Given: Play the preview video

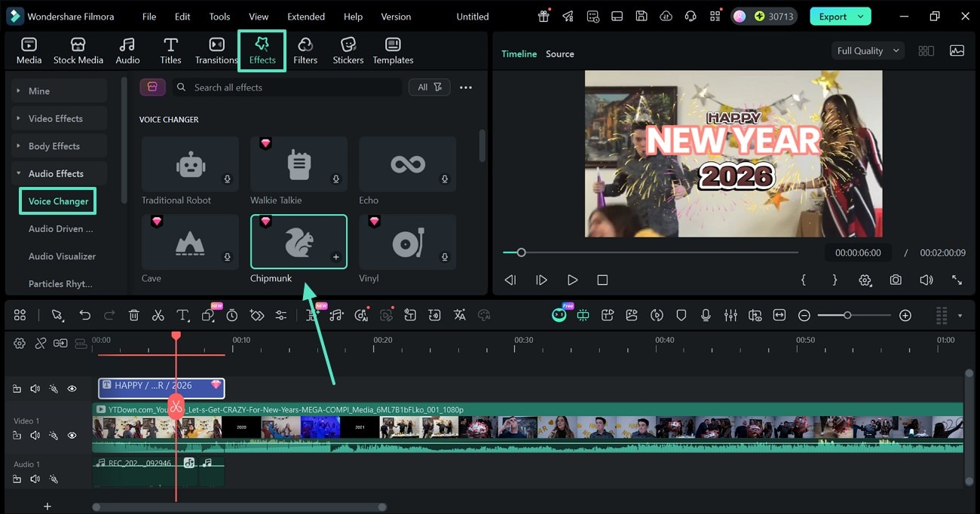Looking at the screenshot, I should (572, 280).
